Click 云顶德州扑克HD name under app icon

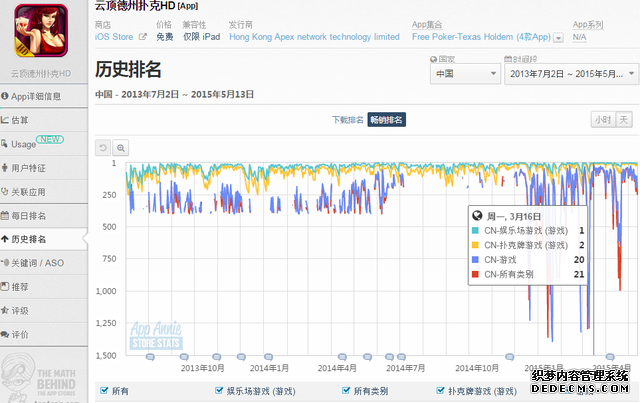[x=41, y=73]
